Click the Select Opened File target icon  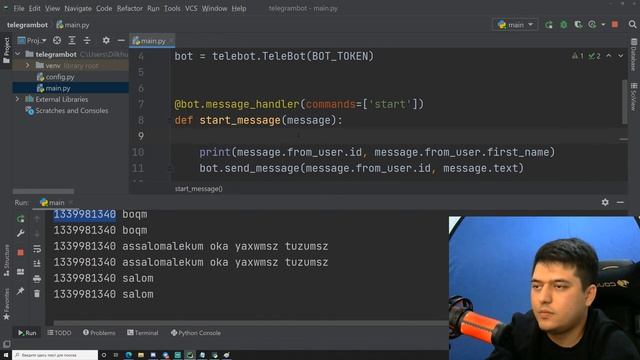(x=57, y=40)
